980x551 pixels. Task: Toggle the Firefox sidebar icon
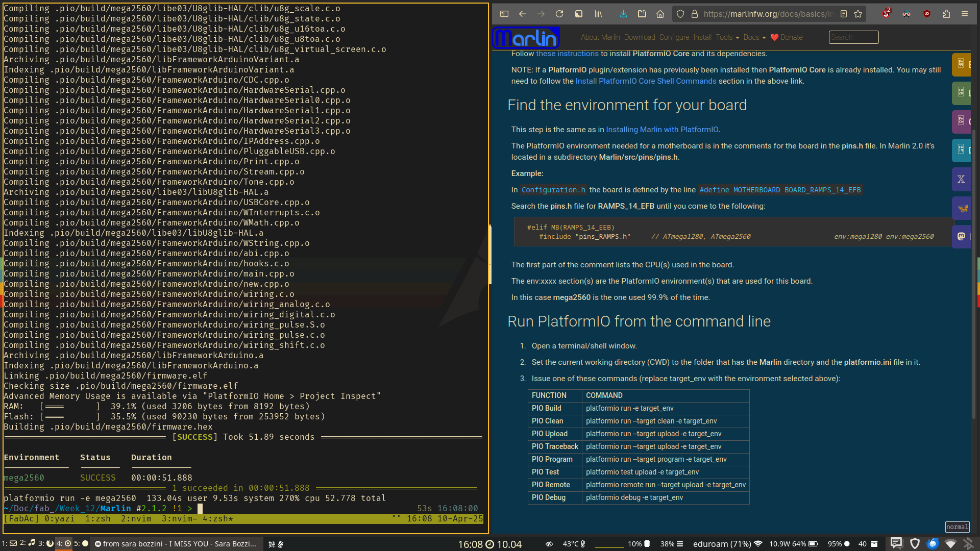(504, 14)
